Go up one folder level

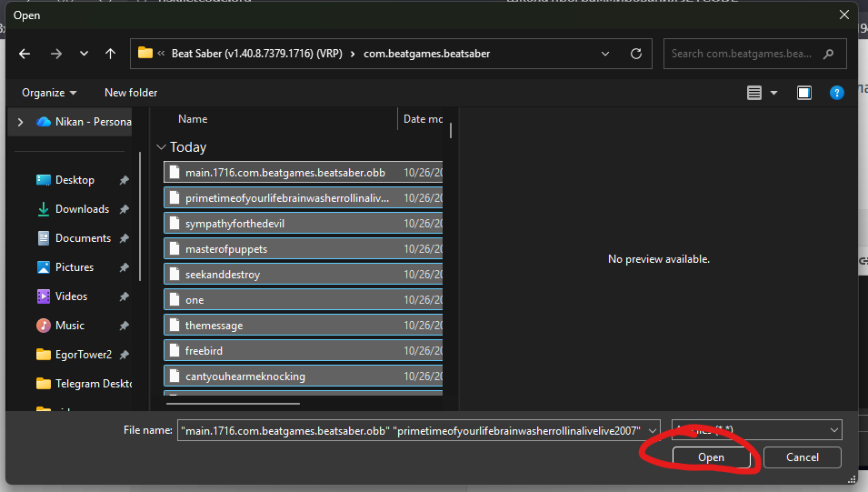tap(110, 54)
